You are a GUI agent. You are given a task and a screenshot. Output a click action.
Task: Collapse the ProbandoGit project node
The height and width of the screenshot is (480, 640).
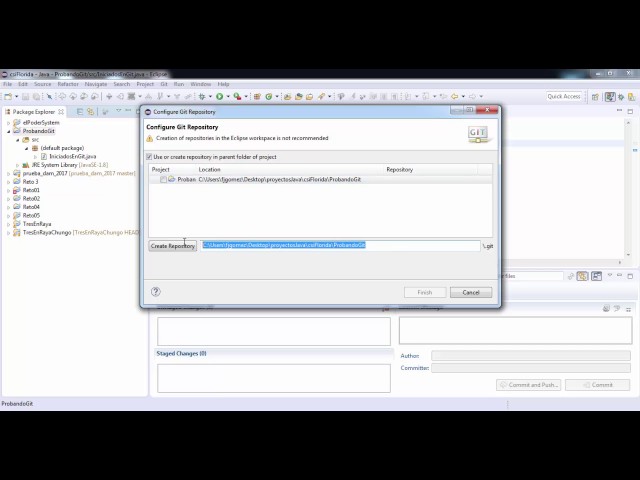click(x=8, y=131)
